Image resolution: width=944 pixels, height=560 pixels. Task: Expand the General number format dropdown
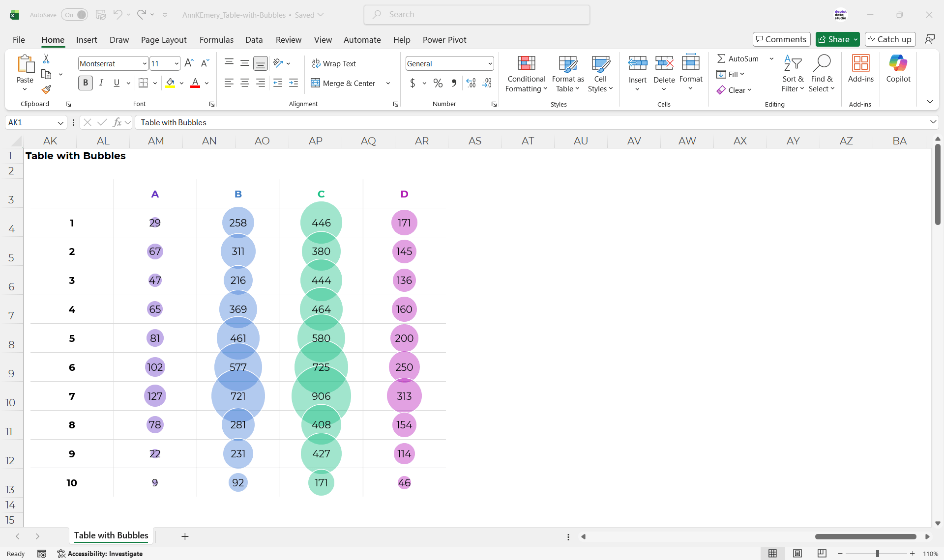[490, 63]
